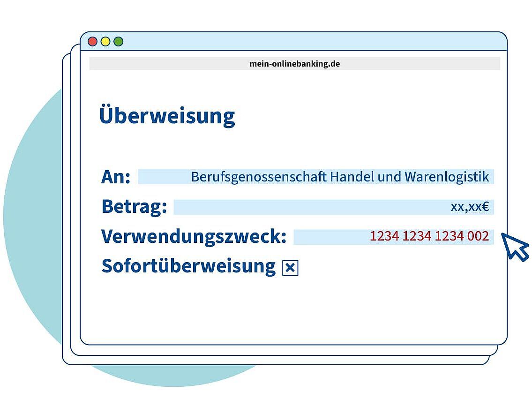Focus the mein-onlinebanking.de address bar
The width and height of the screenshot is (532, 399).
pos(294,64)
